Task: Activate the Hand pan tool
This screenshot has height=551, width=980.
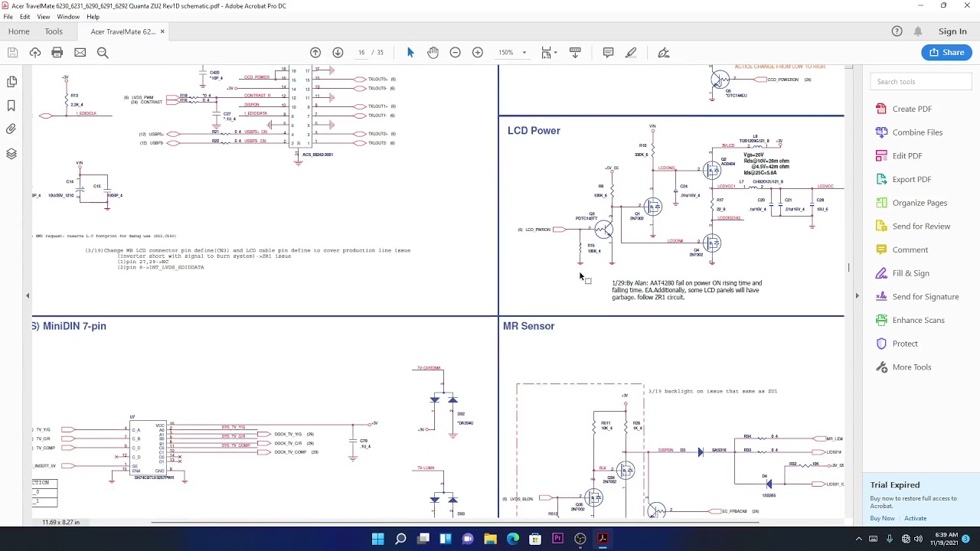Action: coord(433,52)
